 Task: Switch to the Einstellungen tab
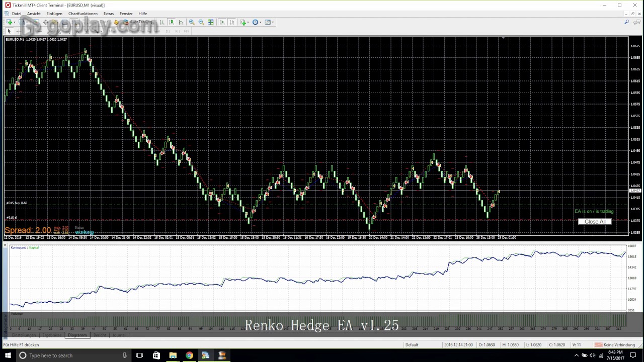[x=24, y=335]
